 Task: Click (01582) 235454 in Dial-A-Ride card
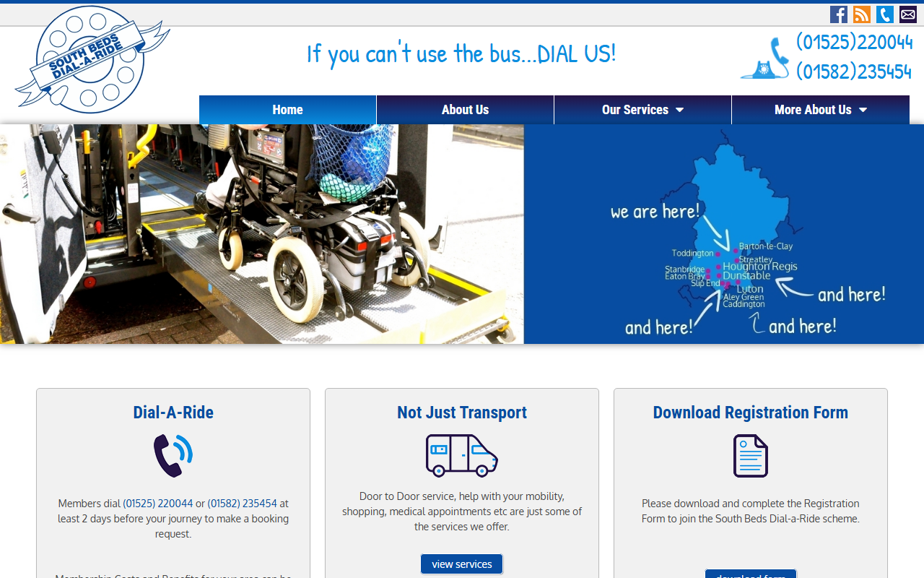(243, 504)
